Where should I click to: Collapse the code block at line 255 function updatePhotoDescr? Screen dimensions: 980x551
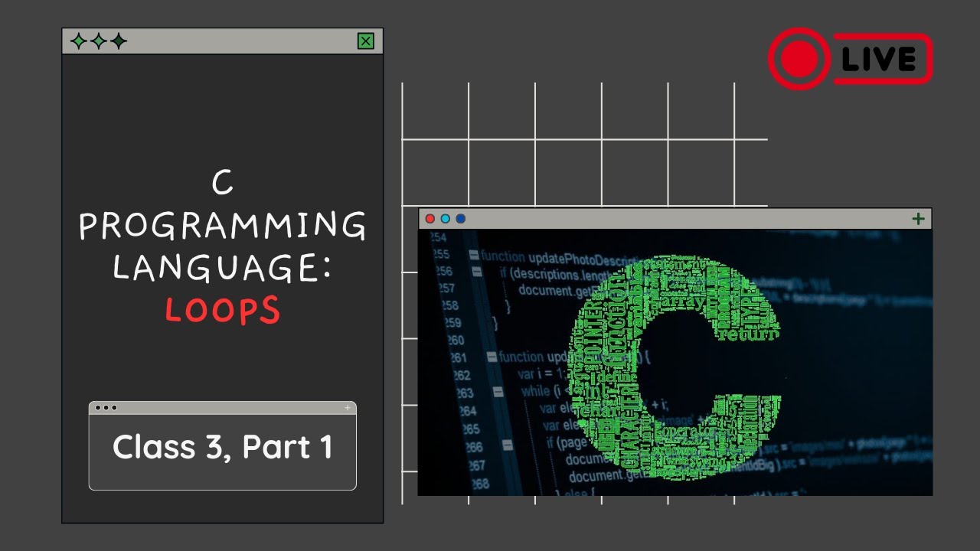(x=475, y=256)
